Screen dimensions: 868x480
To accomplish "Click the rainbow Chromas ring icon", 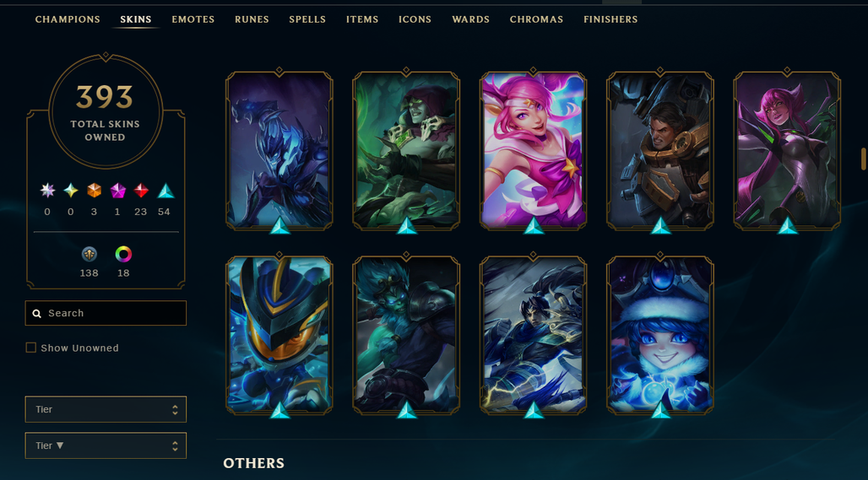I will pyautogui.click(x=123, y=254).
